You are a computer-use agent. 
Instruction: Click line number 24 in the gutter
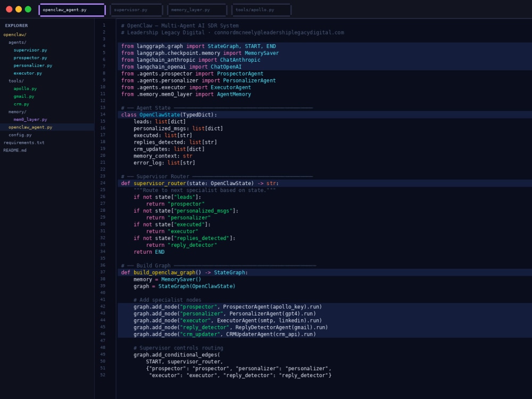[x=103, y=183]
